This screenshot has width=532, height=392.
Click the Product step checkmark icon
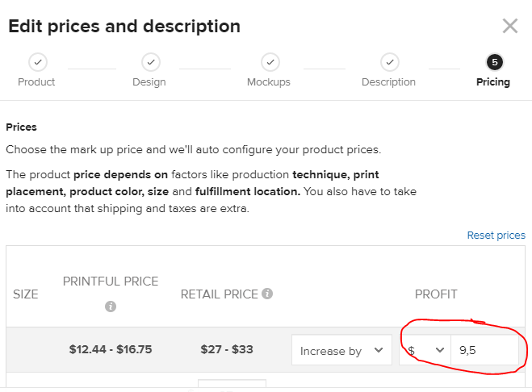point(37,62)
